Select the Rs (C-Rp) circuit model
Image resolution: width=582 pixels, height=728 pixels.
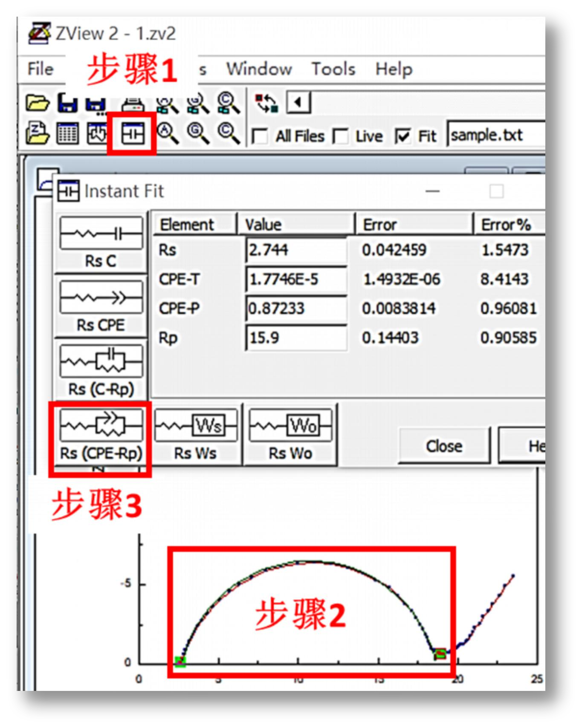(101, 371)
